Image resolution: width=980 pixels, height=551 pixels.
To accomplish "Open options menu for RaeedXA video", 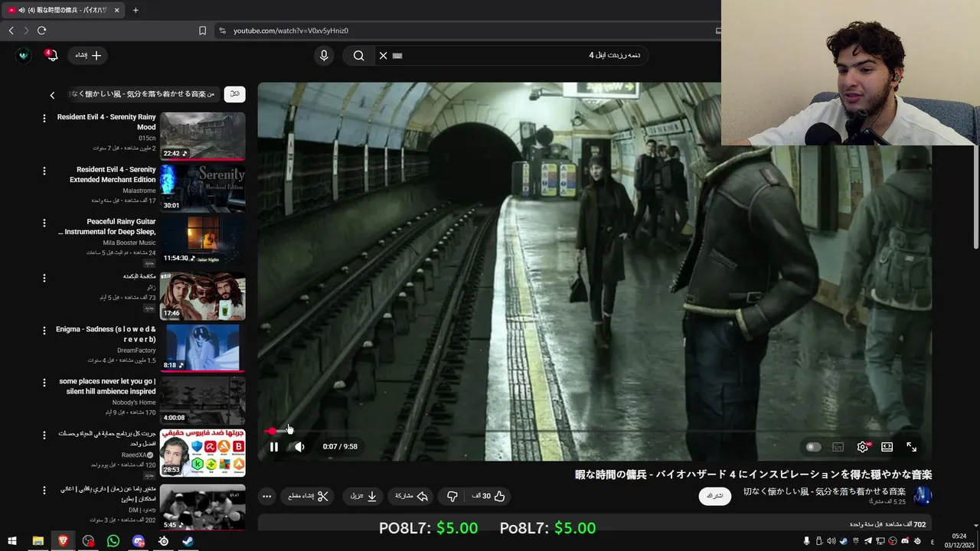I will pyautogui.click(x=44, y=435).
